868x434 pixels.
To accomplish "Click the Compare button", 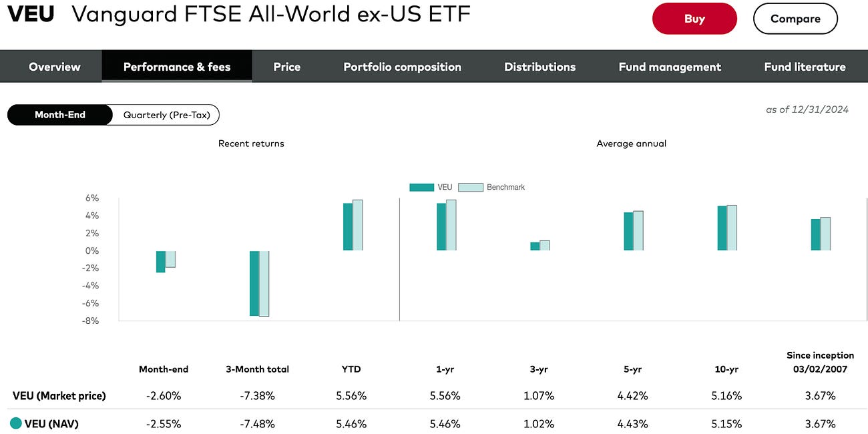I will pos(795,19).
